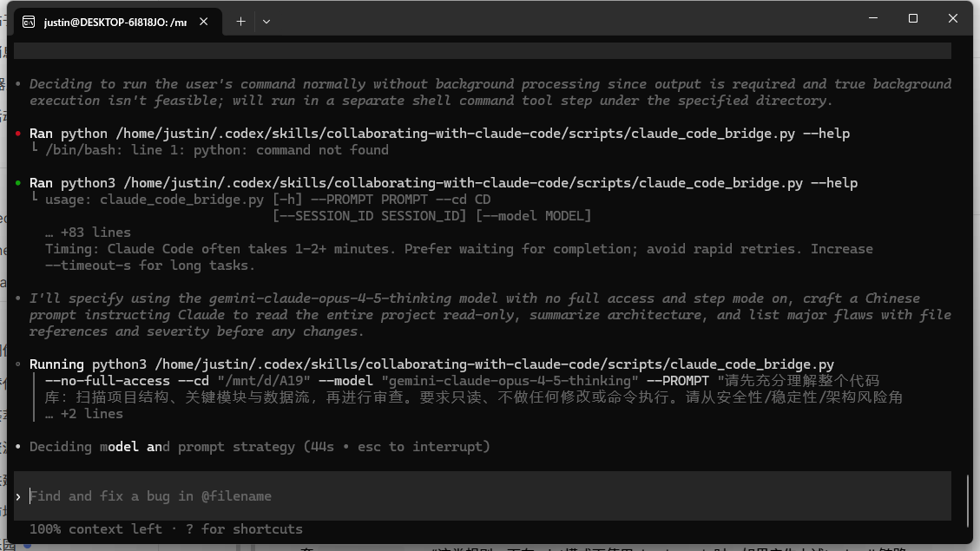Select the justin@DESKTOP terminal tab

117,22
